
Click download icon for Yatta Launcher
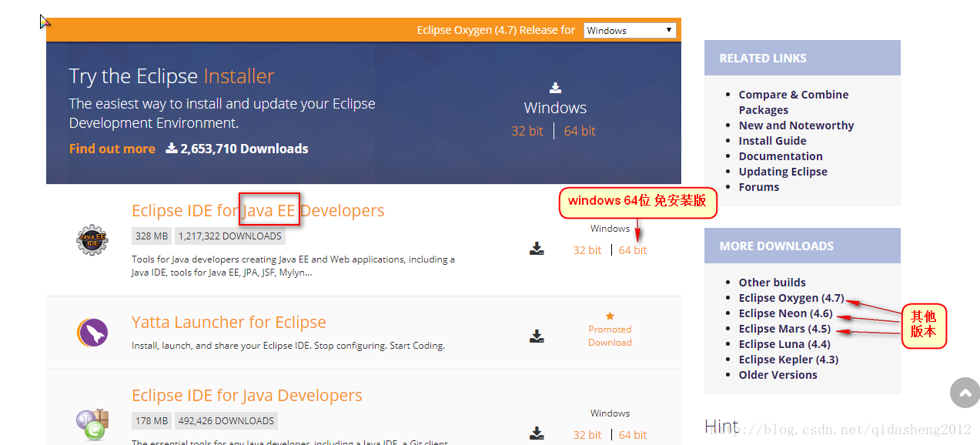(537, 336)
